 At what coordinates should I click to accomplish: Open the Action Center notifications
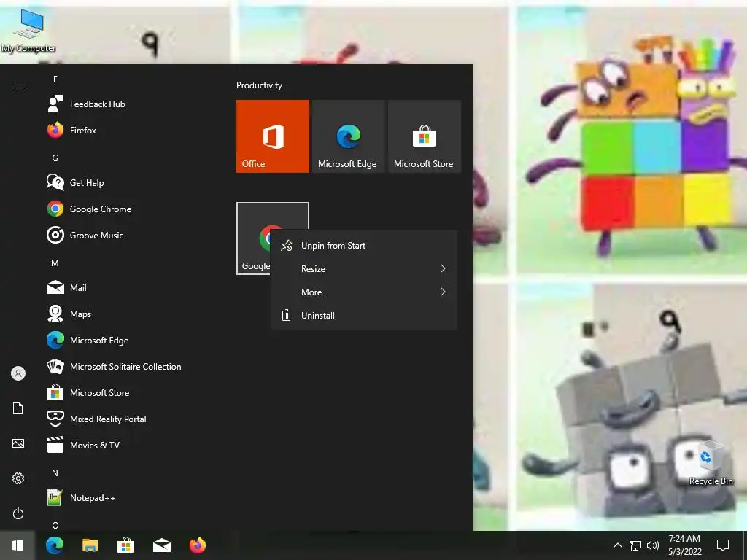723,545
